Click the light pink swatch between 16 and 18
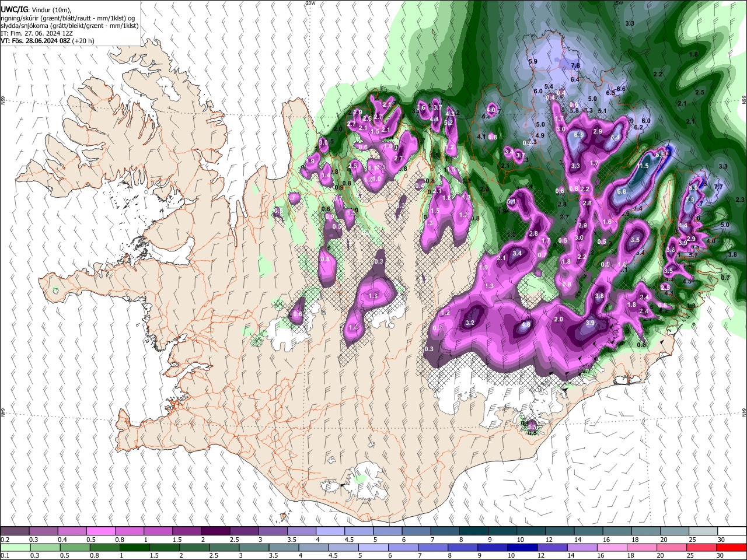 [612, 547]
